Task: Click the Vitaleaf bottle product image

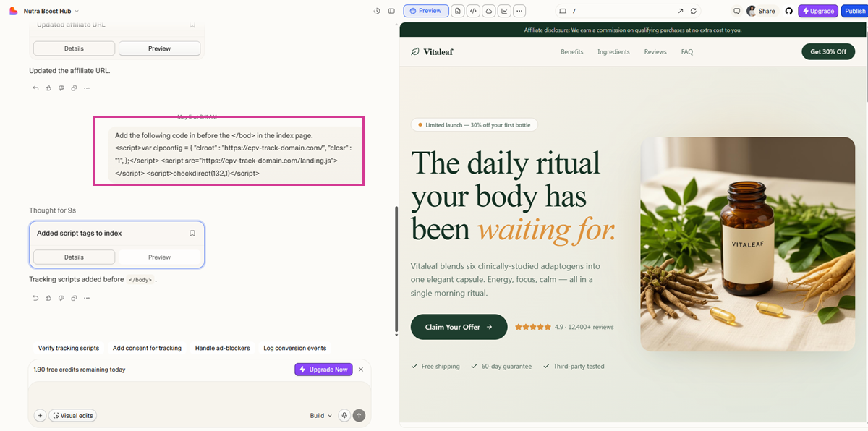Action: tap(748, 244)
